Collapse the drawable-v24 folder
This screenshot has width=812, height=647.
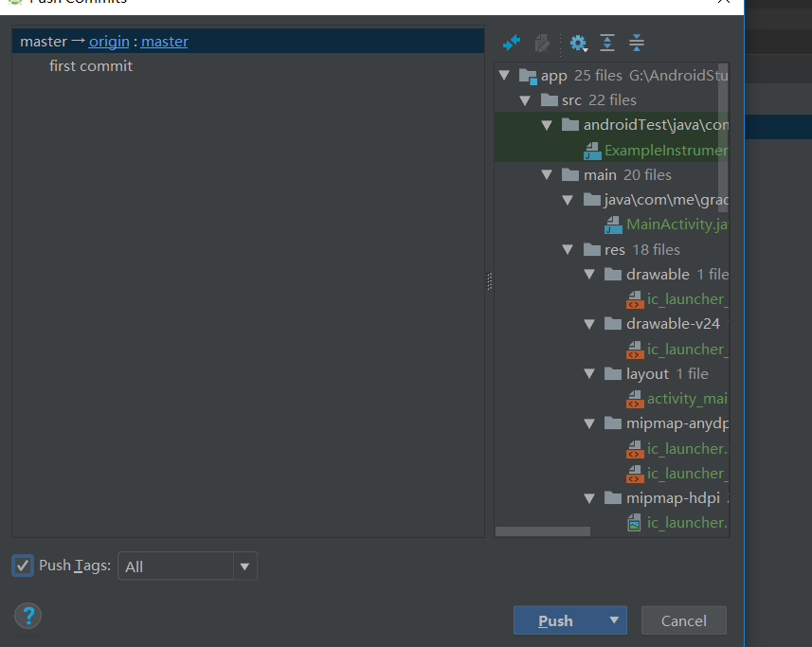[x=589, y=323]
